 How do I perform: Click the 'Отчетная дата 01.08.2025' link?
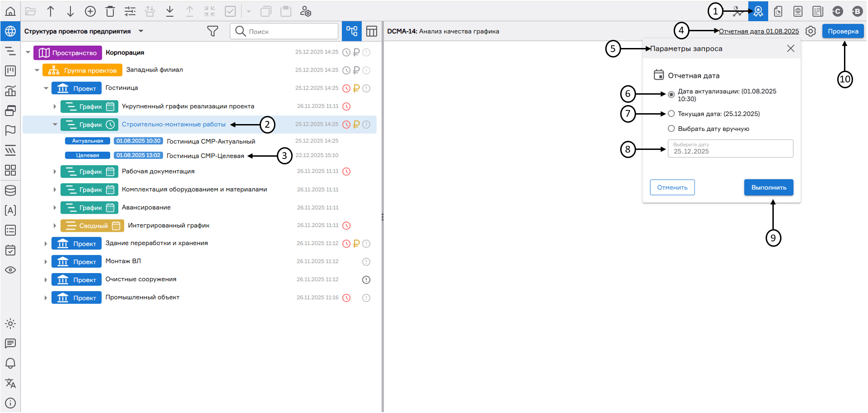(759, 31)
